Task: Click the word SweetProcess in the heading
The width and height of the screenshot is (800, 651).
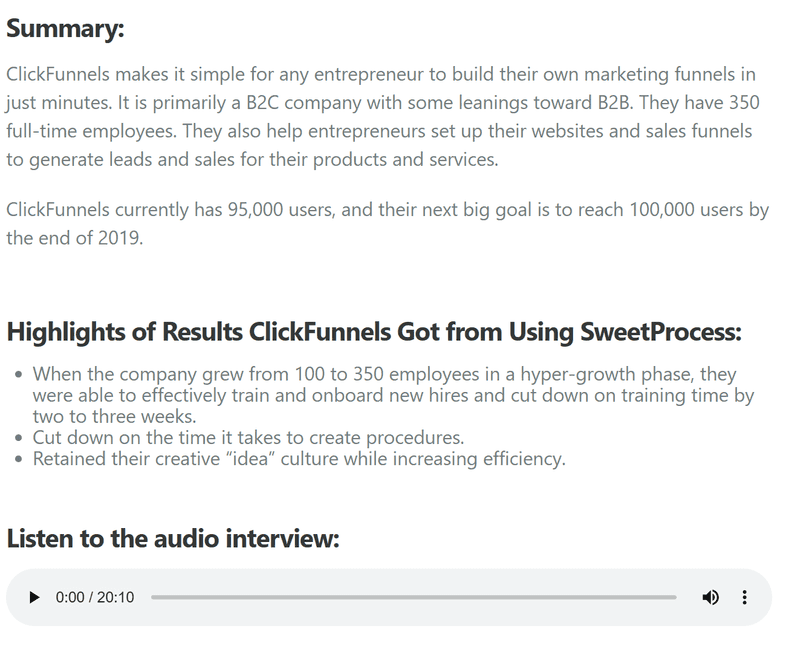Action: (661, 332)
